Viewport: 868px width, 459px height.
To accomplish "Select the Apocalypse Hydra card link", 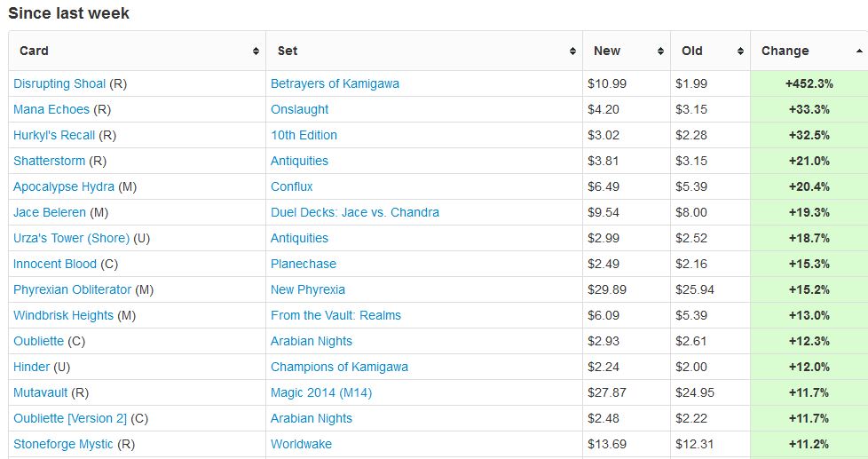I will tap(63, 186).
